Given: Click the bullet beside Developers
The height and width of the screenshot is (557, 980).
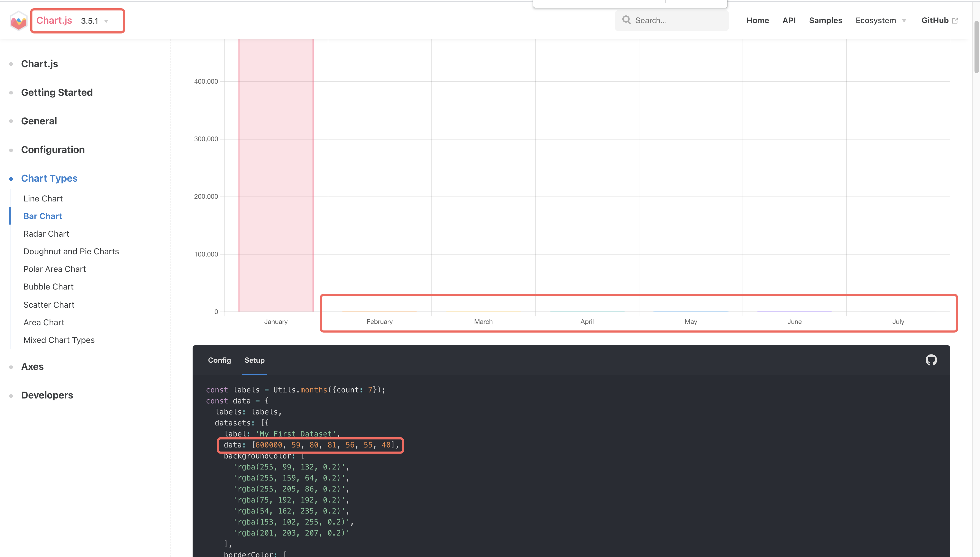Looking at the screenshot, I should click(11, 395).
